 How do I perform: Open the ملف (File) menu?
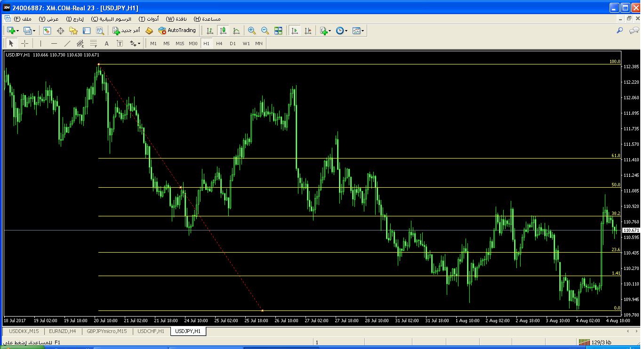[23, 19]
